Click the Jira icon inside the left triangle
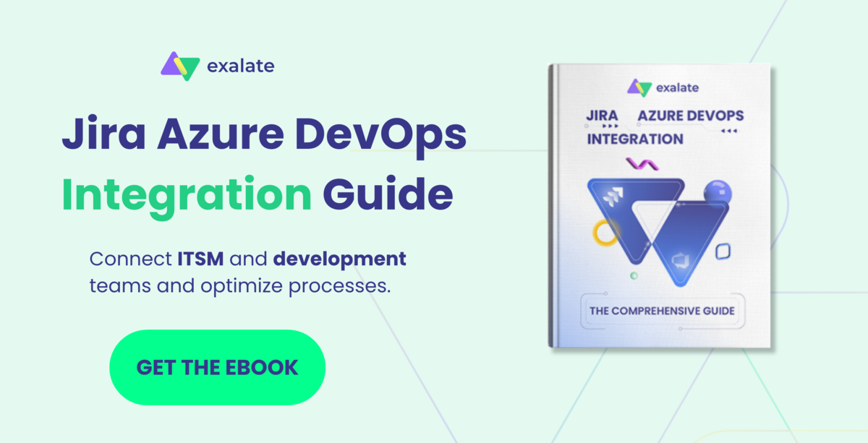 (613, 197)
